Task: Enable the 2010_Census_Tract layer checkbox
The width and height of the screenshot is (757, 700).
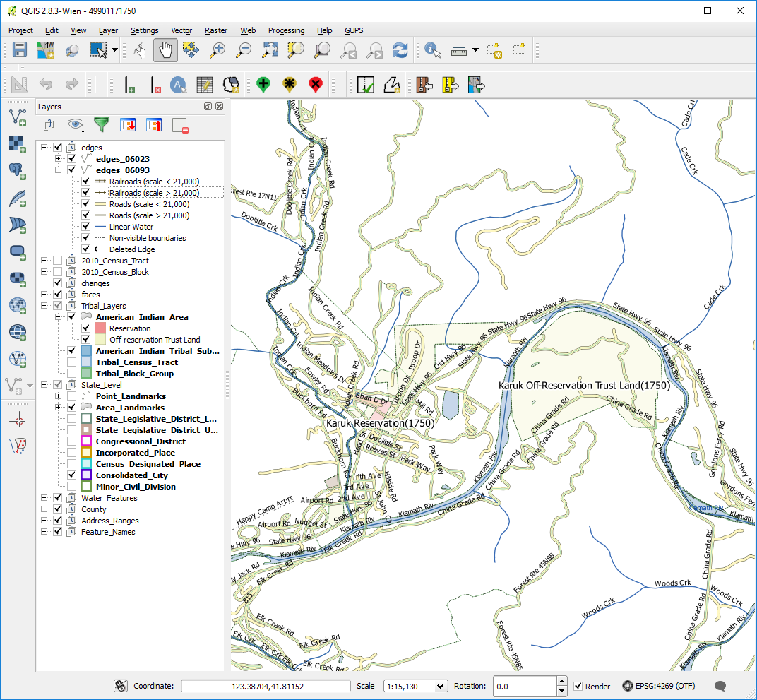Action: pos(58,261)
